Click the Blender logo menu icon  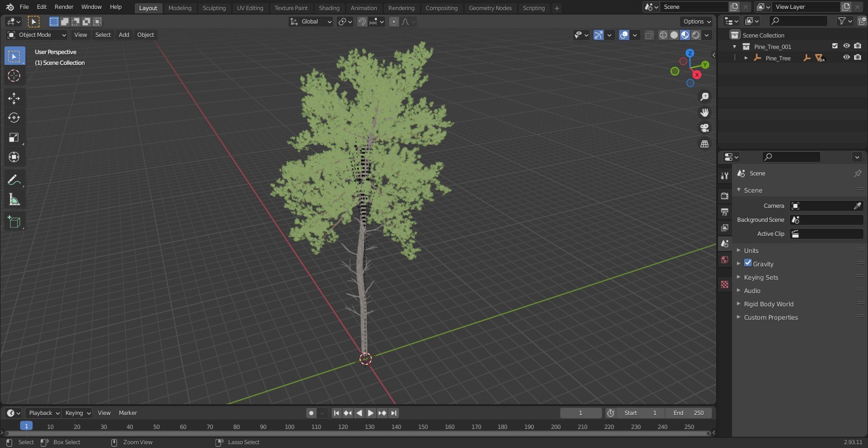click(x=10, y=7)
